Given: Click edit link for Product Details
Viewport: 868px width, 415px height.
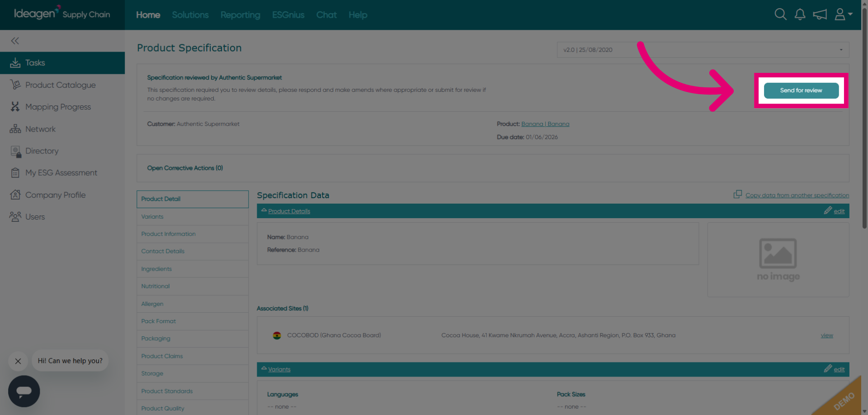Looking at the screenshot, I should (x=839, y=211).
